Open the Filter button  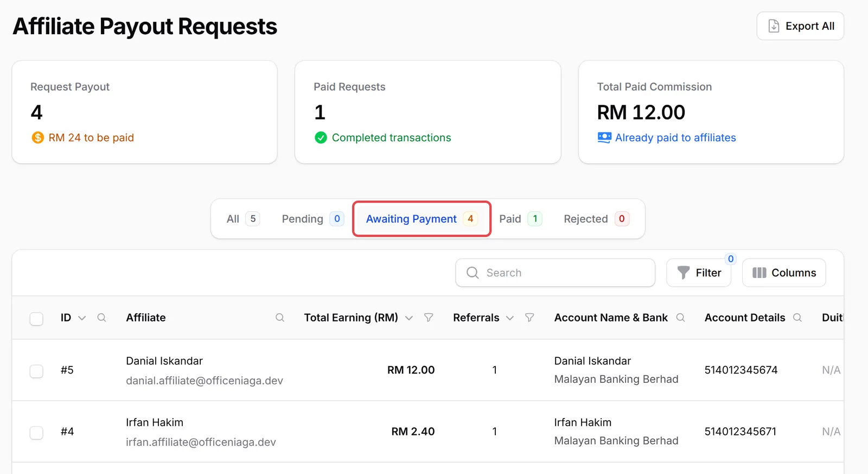(699, 273)
